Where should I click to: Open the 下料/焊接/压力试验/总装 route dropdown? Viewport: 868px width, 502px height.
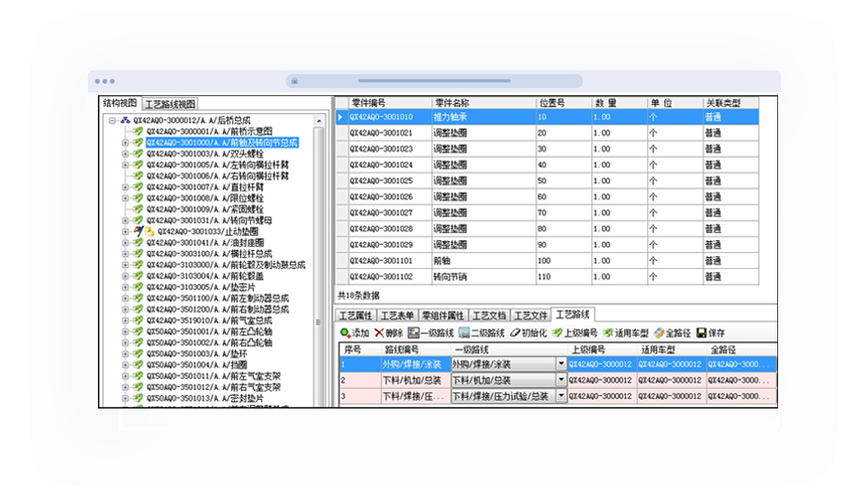coord(561,396)
